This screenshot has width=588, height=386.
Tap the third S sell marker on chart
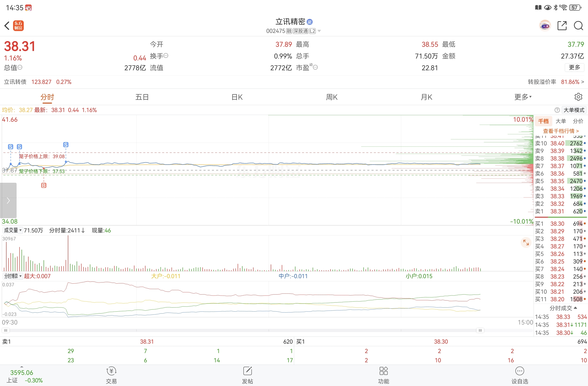(66, 145)
